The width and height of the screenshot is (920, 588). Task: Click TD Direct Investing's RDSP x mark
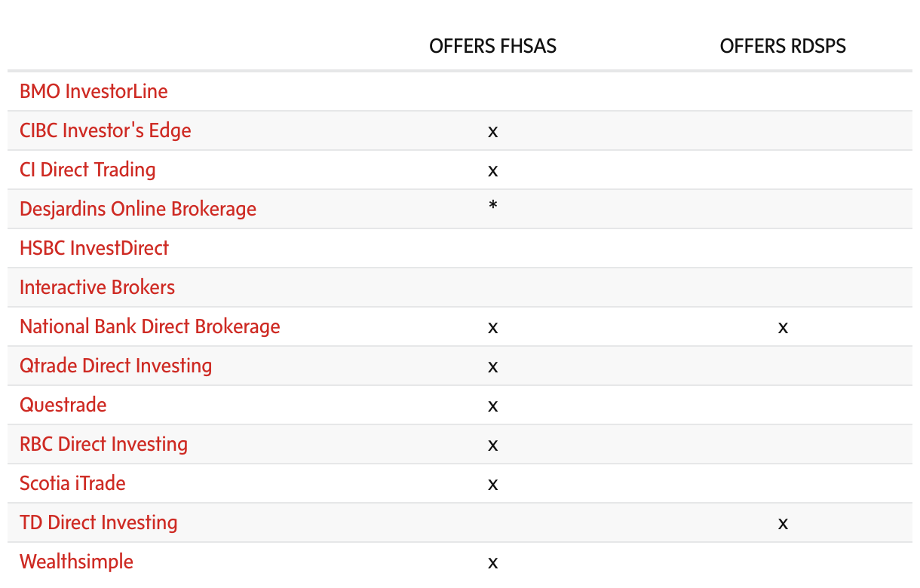[x=783, y=523]
